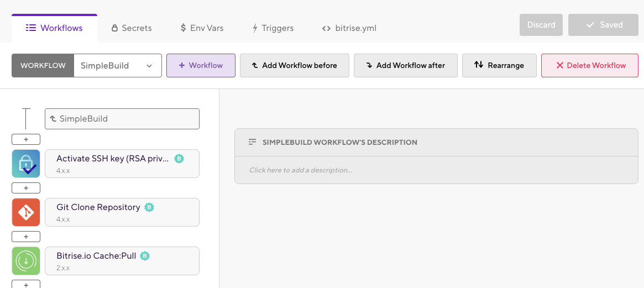Image resolution: width=644 pixels, height=288 pixels.
Task: Click Add Workflow after
Action: pos(406,65)
